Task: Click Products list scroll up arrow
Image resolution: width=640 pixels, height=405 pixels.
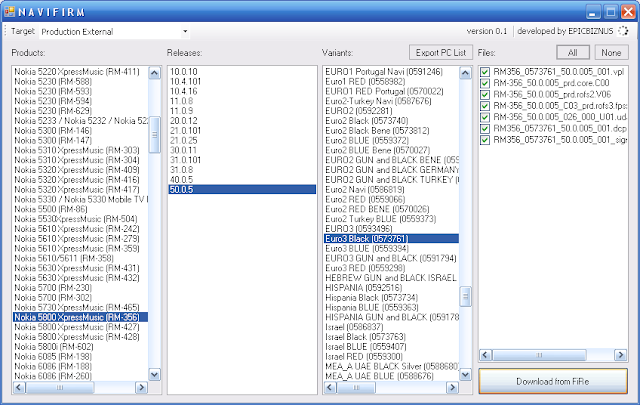Action: (154, 73)
